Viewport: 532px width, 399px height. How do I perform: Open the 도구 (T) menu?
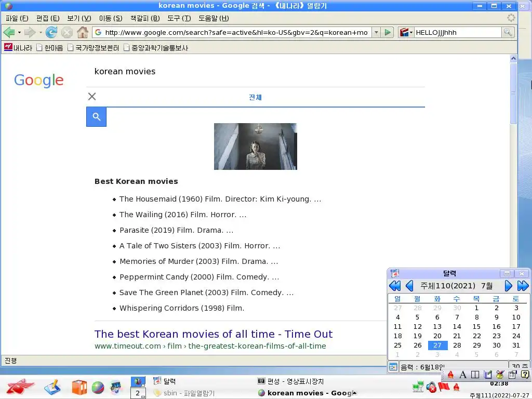(179, 18)
